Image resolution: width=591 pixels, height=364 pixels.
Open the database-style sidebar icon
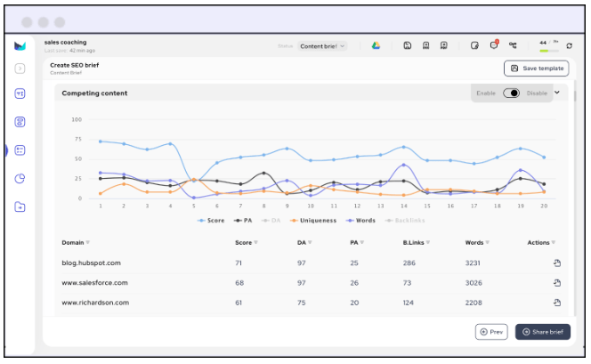pos(20,122)
